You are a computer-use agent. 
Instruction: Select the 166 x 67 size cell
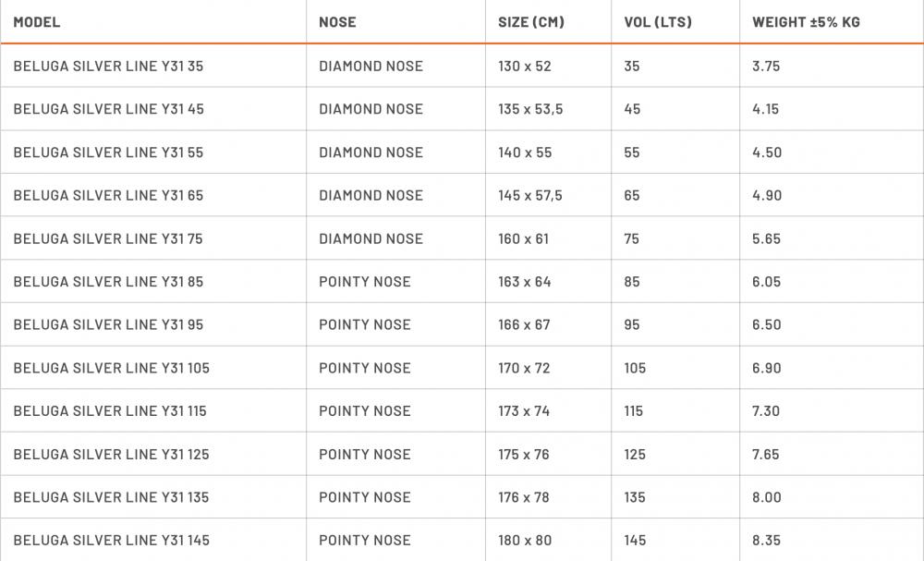click(x=524, y=324)
